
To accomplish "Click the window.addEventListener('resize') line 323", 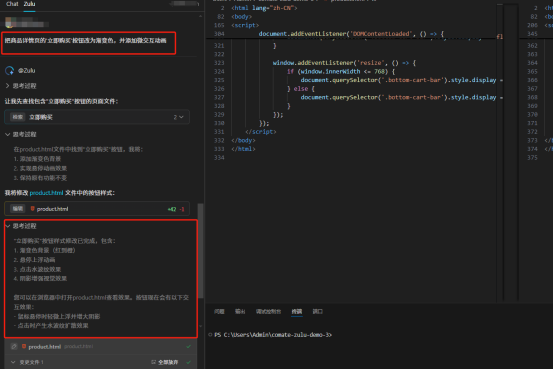I will (x=344, y=63).
